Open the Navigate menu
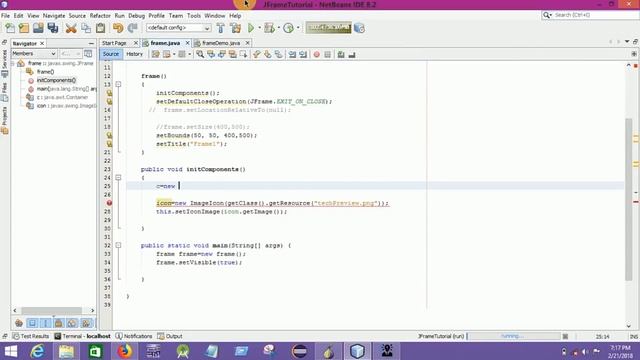This screenshot has width=640, height=360. tap(54, 16)
